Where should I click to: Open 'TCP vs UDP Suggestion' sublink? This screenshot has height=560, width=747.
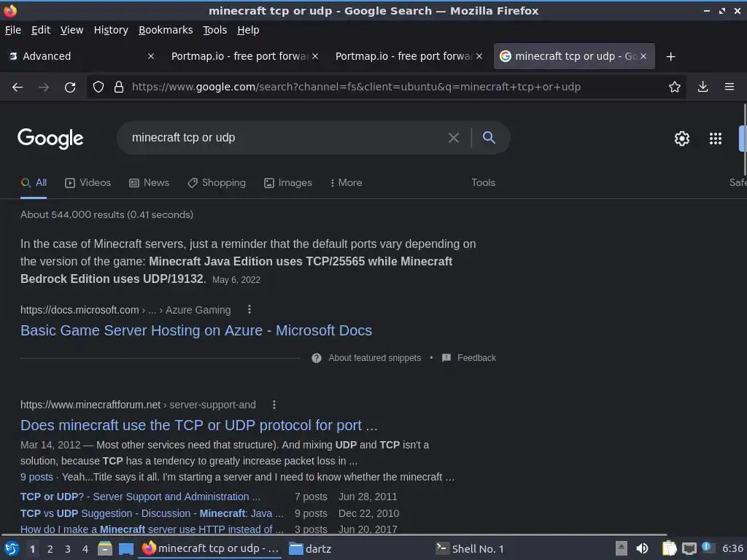coord(152,513)
